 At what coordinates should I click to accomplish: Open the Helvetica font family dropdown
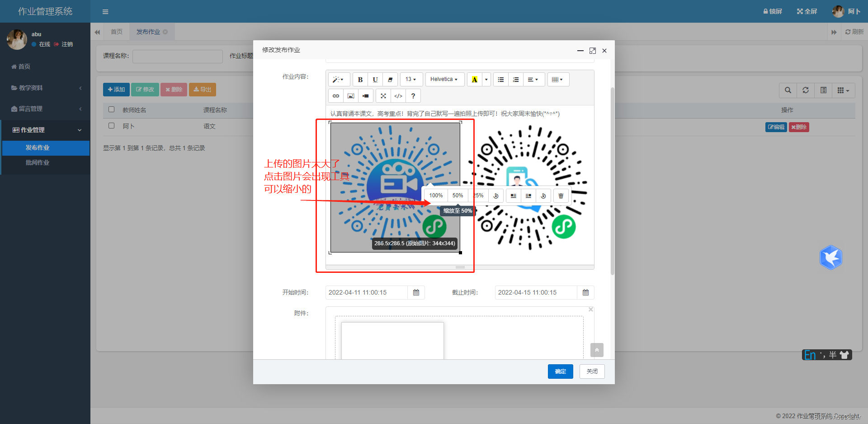tap(444, 80)
